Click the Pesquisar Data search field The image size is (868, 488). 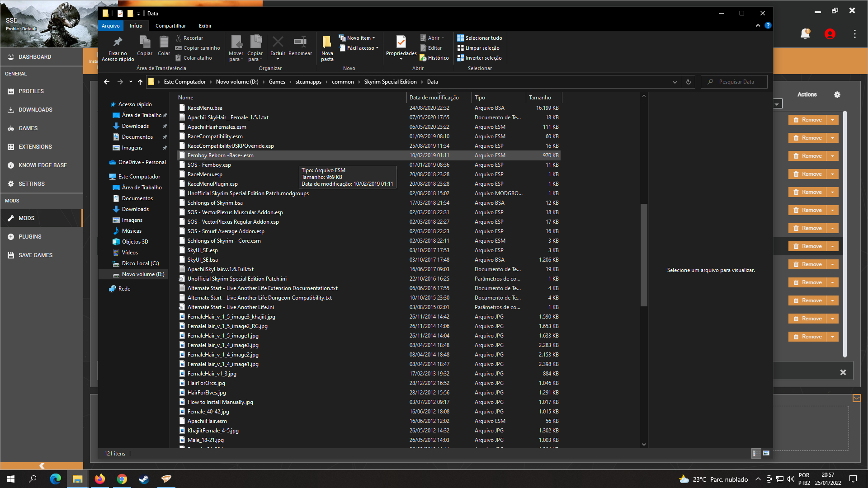point(734,82)
